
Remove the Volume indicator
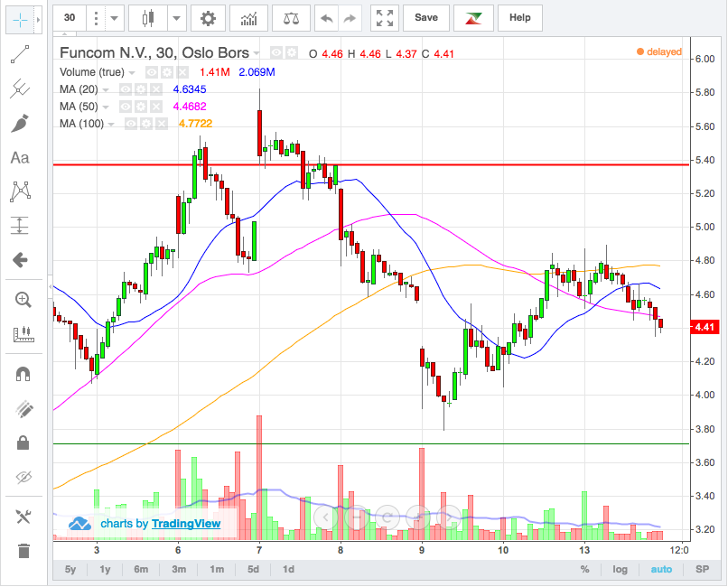point(182,72)
